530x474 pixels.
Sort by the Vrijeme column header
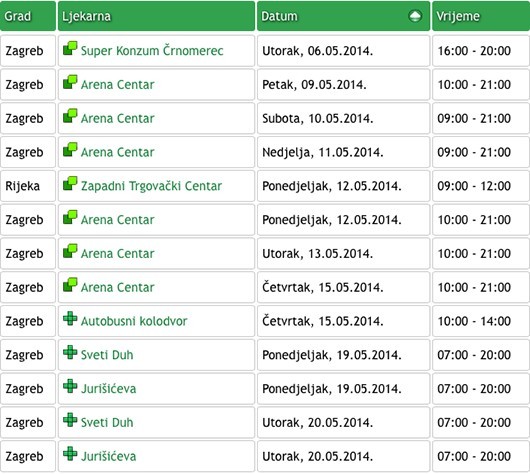tap(458, 16)
